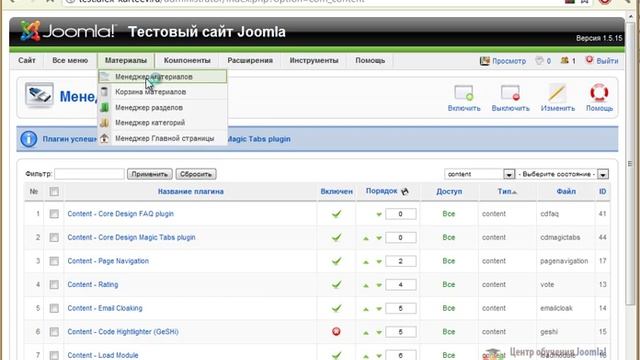Check the box for Code Highlighter (GeSHi)

coord(54,332)
